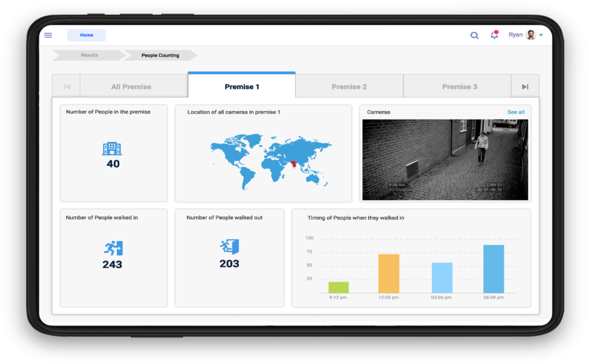Viewport: 589px width, 364px height.
Task: Click 'Number of People walked out' title
Action: click(x=225, y=217)
